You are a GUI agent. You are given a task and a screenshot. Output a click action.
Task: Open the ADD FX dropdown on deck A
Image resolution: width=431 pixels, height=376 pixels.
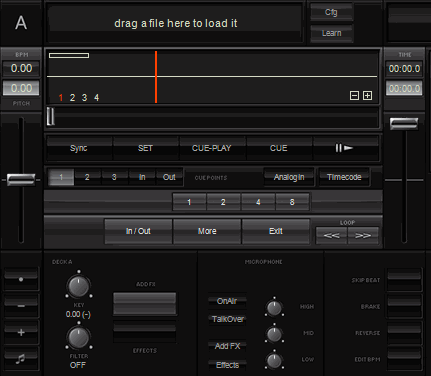click(x=145, y=304)
